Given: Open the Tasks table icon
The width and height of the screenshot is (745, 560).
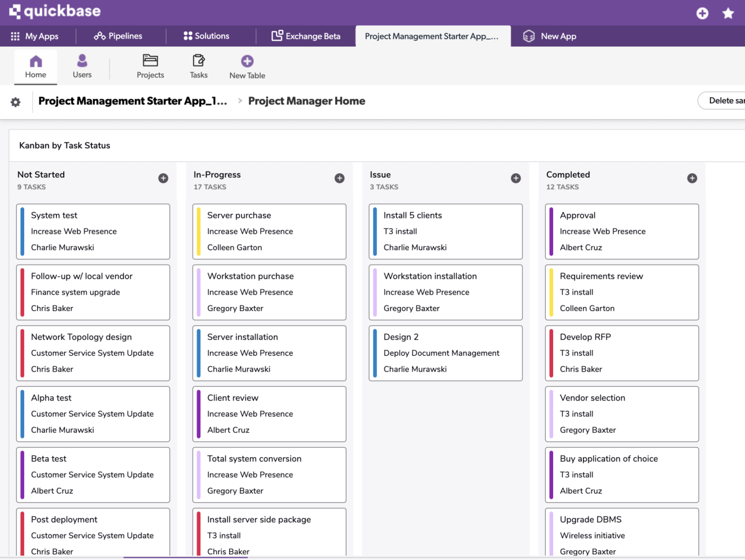Looking at the screenshot, I should point(199,61).
